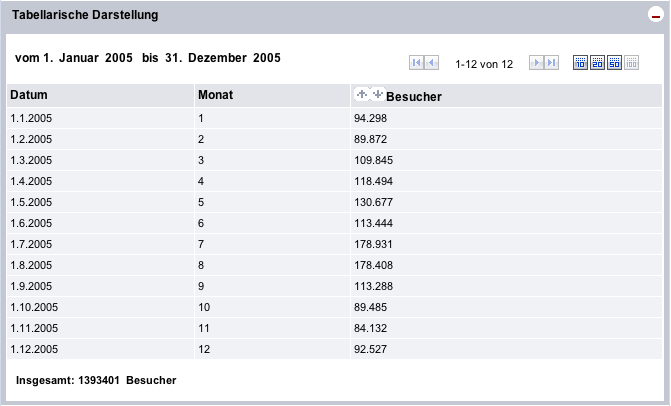
Task: Click the Monat column header
Action: click(217, 95)
